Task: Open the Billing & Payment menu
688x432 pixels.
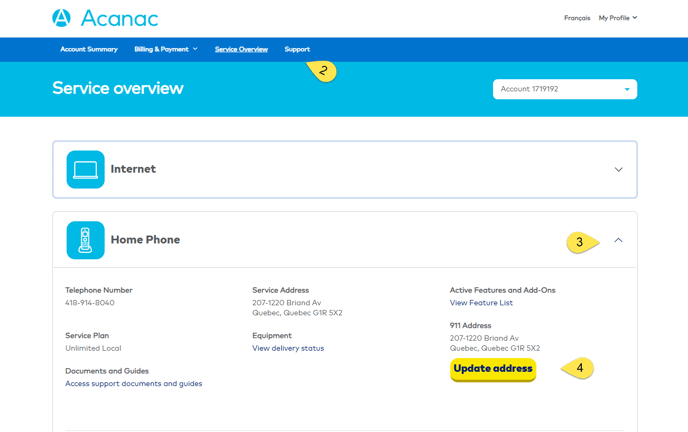Action: (x=166, y=49)
